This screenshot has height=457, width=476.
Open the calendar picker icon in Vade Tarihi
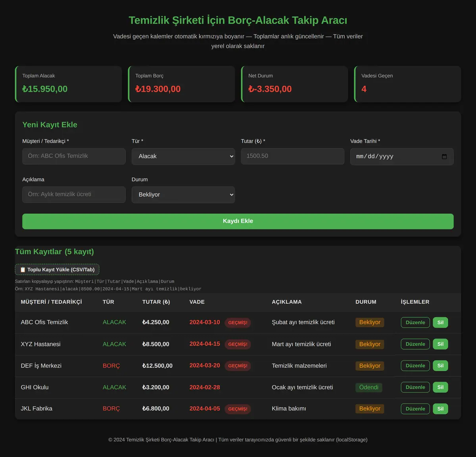[x=444, y=156]
